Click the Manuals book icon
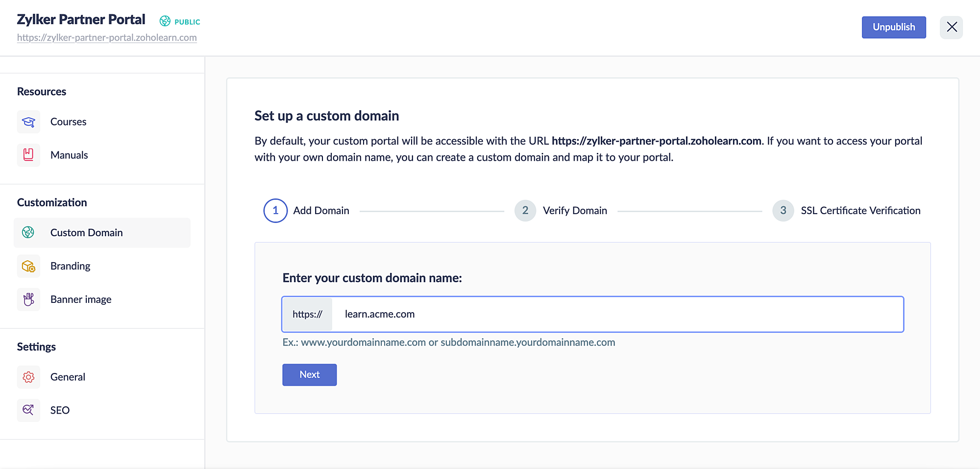The height and width of the screenshot is (469, 980). [28, 155]
